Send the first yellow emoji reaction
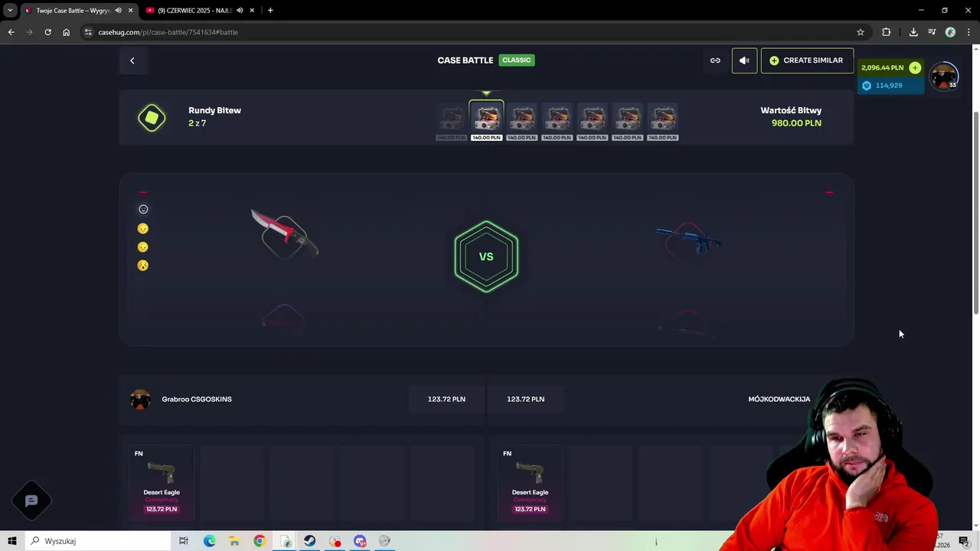The width and height of the screenshot is (980, 551). [143, 228]
